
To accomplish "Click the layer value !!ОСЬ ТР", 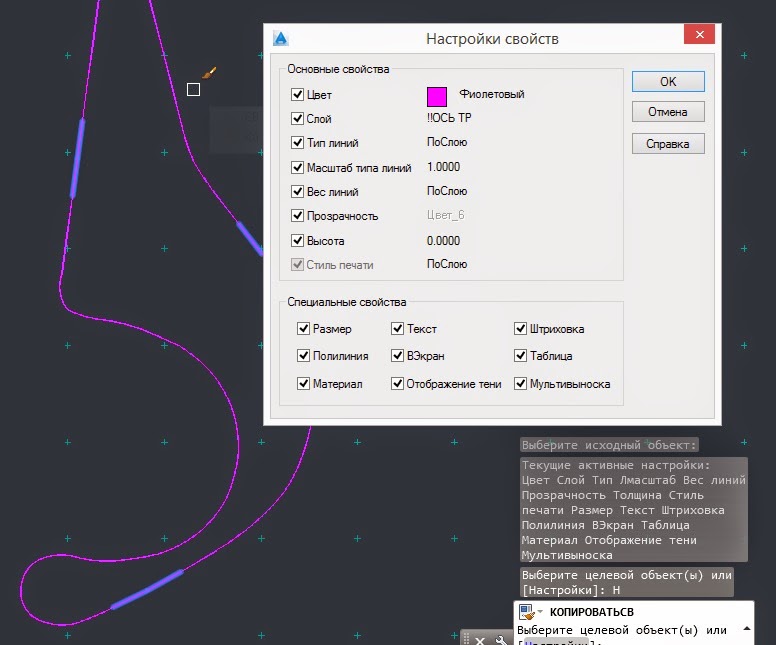I will pyautogui.click(x=449, y=118).
